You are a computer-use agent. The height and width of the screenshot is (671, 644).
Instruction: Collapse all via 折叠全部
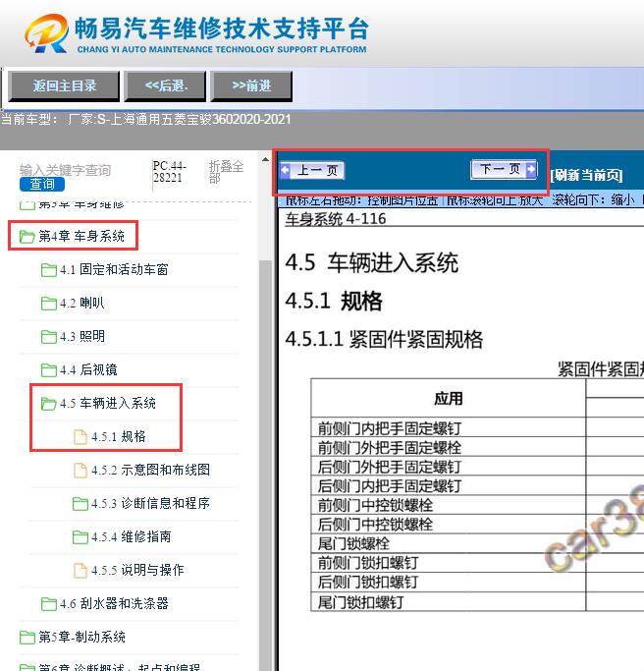click(226, 172)
